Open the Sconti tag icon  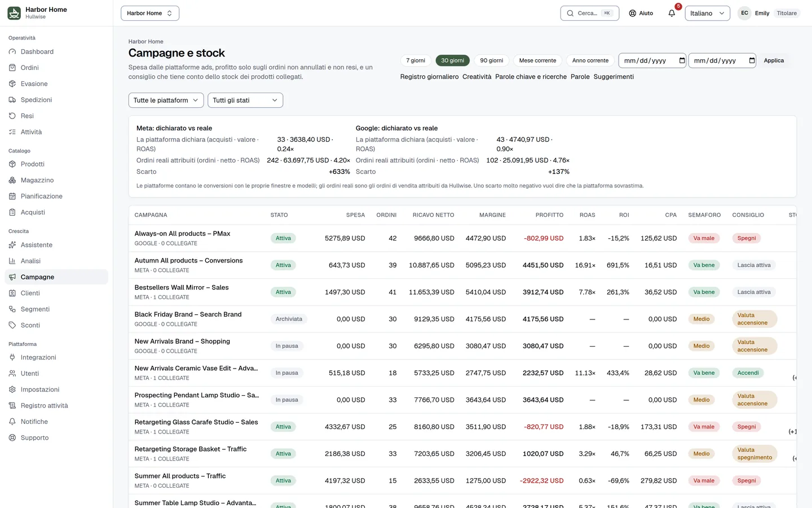[12, 325]
